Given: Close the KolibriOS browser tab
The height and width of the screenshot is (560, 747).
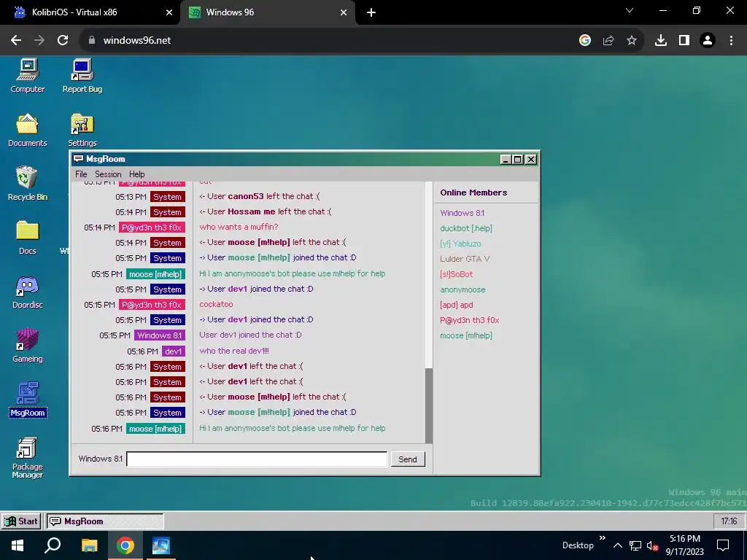Looking at the screenshot, I should (x=169, y=12).
